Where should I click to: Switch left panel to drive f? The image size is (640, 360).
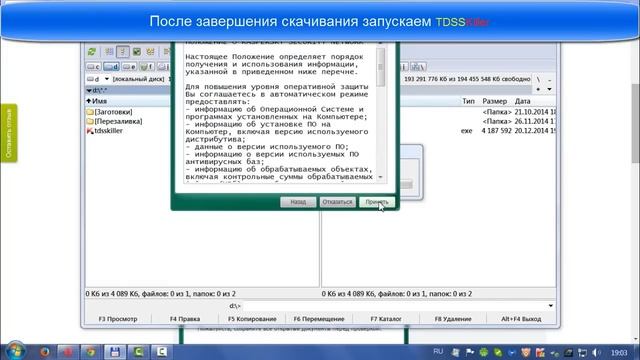tap(147, 67)
